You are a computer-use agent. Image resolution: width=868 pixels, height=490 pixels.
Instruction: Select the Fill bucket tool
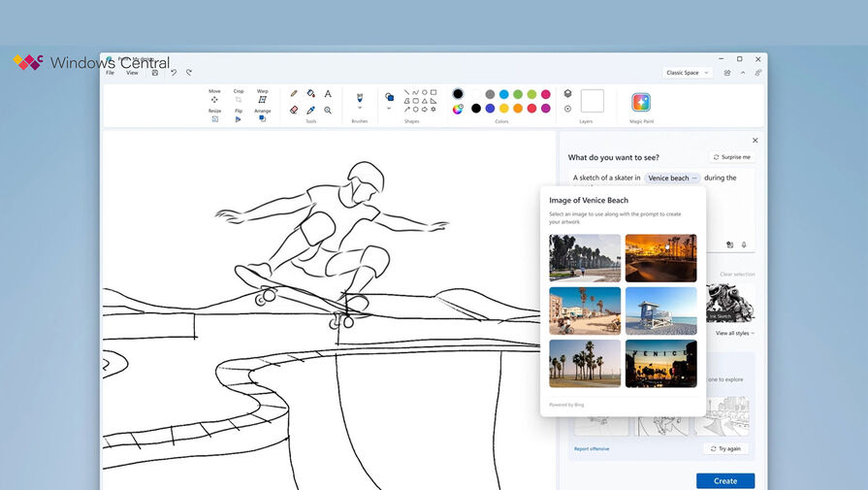coord(311,93)
